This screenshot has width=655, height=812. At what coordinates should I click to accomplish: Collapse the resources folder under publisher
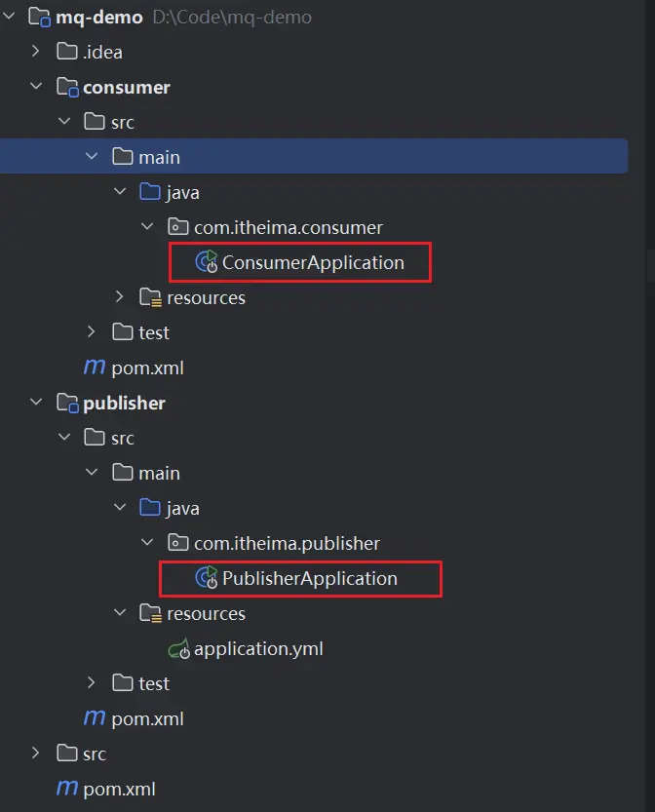(x=120, y=613)
